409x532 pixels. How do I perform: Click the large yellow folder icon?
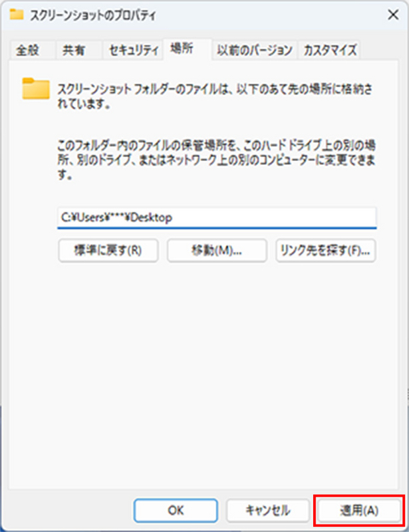click(36, 88)
